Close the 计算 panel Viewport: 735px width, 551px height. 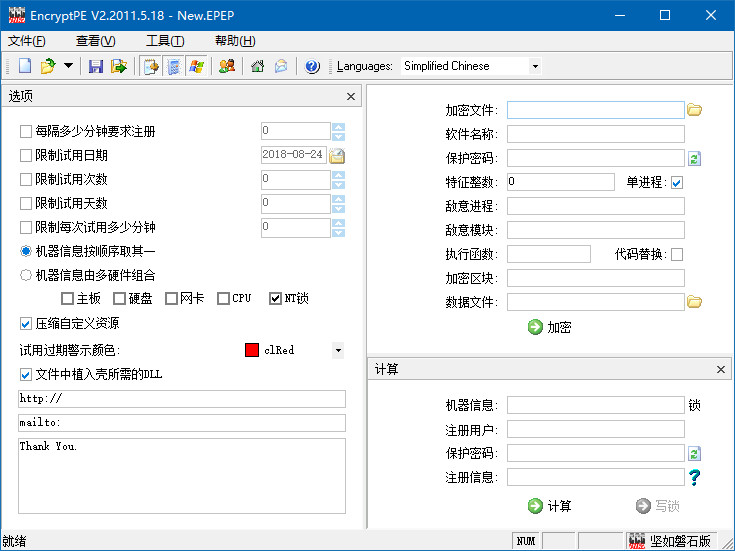[x=721, y=370]
